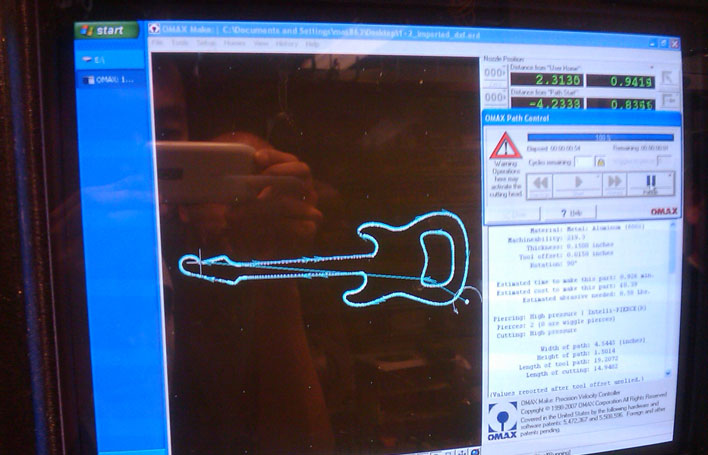
Task: Click the Pause button in Path Control
Action: [x=650, y=184]
